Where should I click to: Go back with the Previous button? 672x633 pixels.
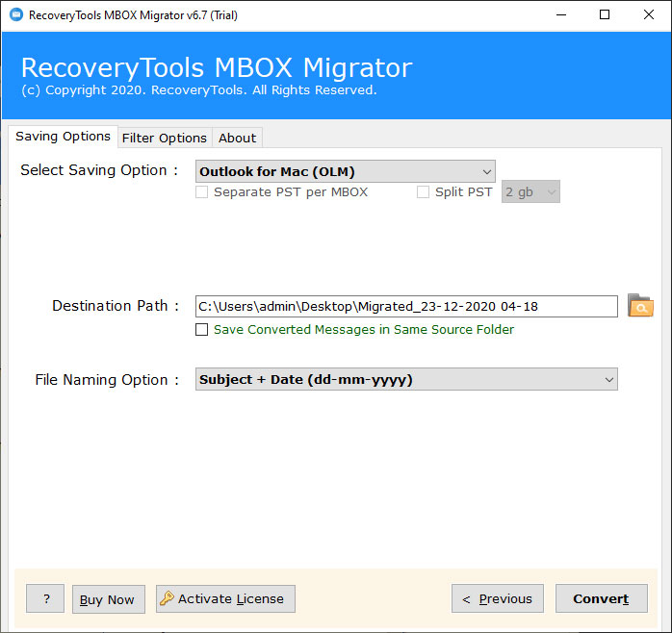498,598
